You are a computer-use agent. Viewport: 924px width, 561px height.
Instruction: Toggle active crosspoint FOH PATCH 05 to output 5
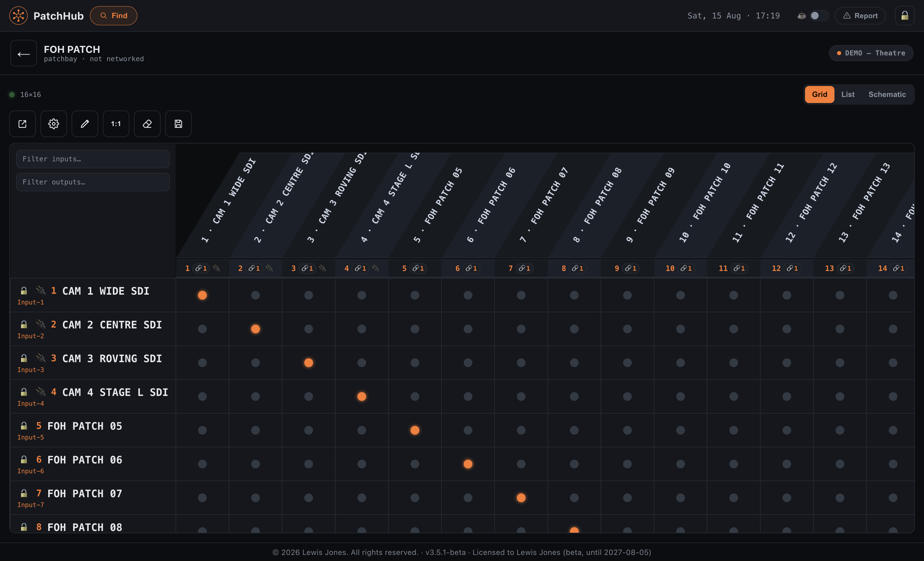point(415,430)
